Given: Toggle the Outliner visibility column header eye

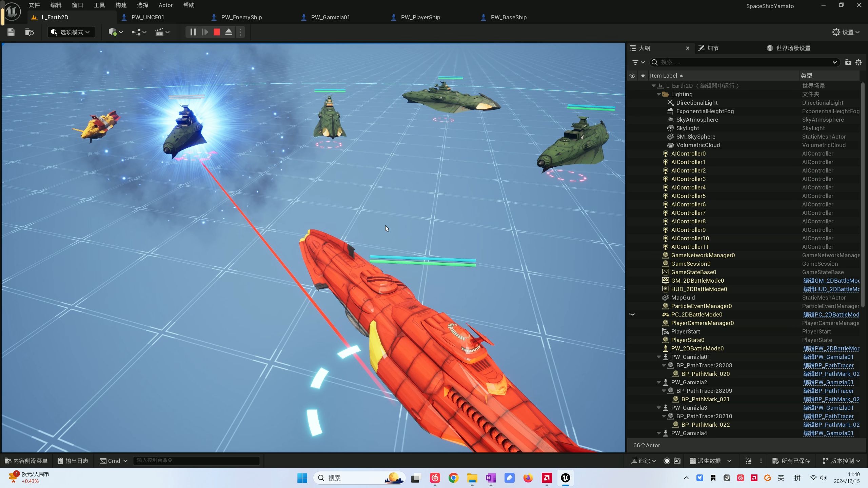Looking at the screenshot, I should click(x=632, y=76).
